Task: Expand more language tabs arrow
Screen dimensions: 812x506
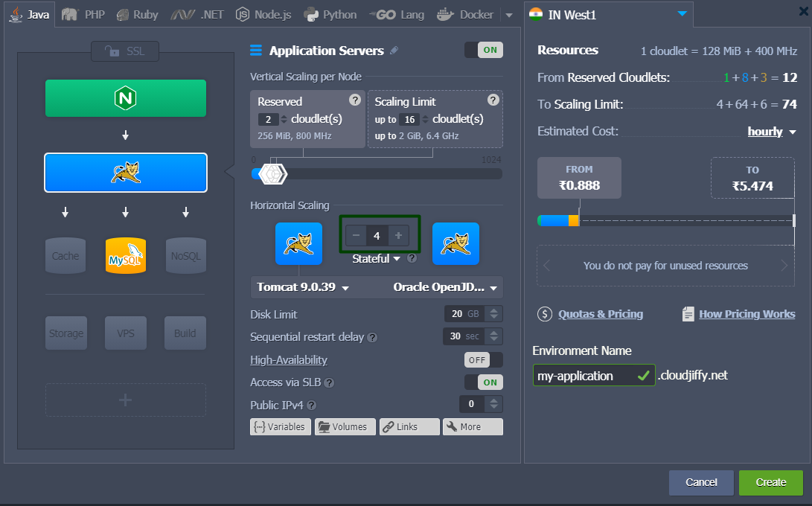Action: tap(509, 15)
